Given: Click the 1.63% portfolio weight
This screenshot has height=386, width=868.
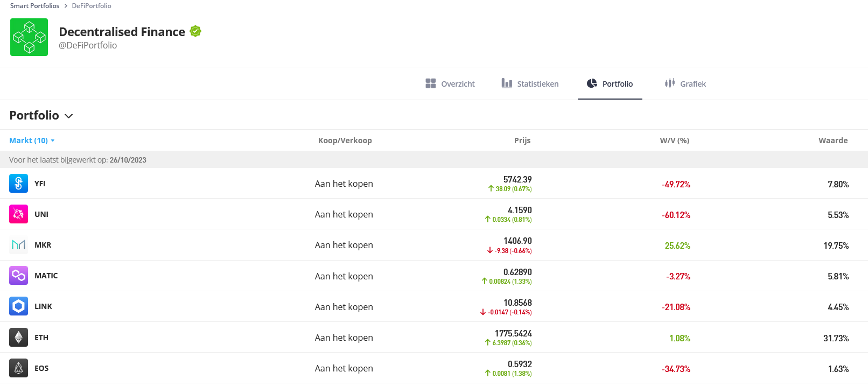Looking at the screenshot, I should (838, 369).
